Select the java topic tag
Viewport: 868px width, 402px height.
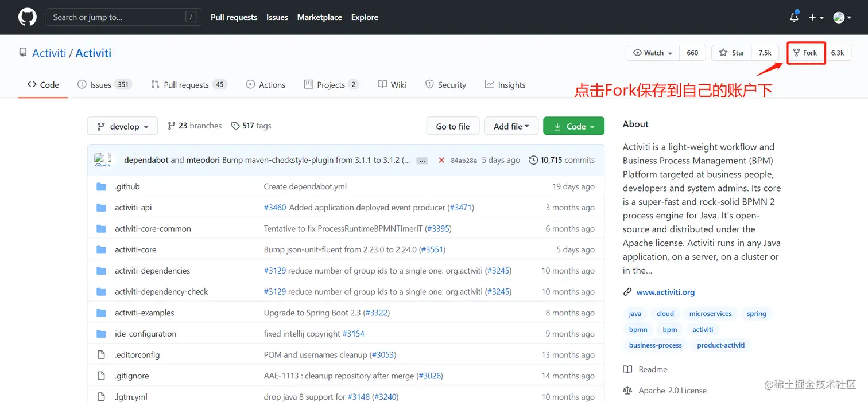tap(635, 314)
